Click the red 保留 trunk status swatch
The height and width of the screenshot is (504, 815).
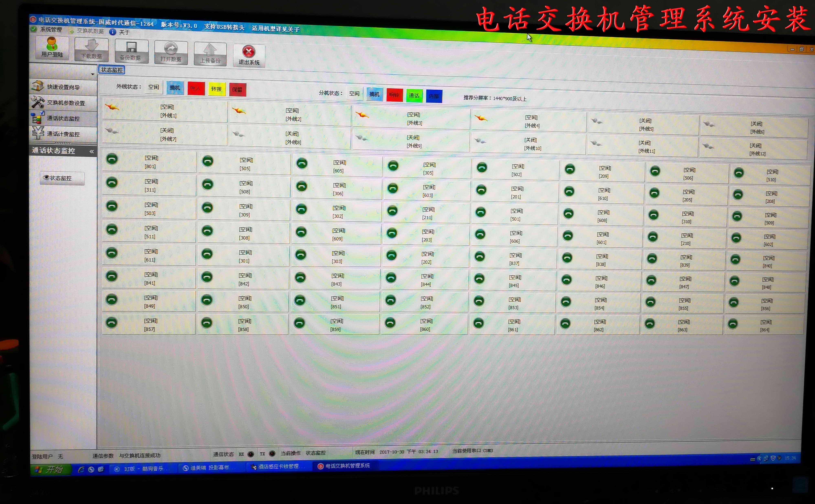pos(237,90)
